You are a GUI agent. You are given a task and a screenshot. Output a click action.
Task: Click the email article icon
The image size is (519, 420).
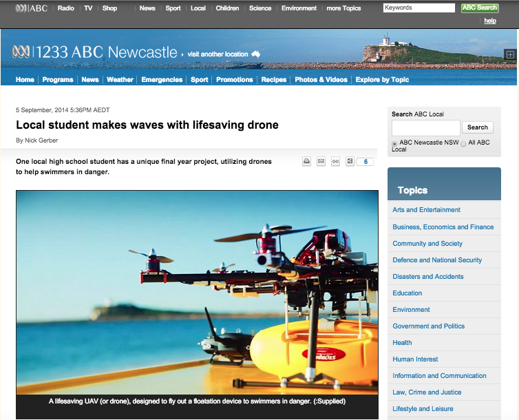tap(321, 162)
